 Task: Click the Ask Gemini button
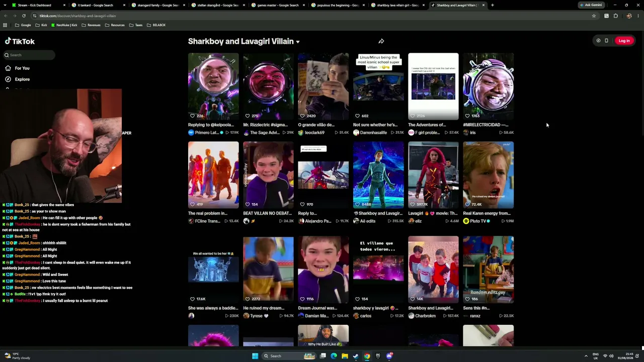tap(591, 5)
